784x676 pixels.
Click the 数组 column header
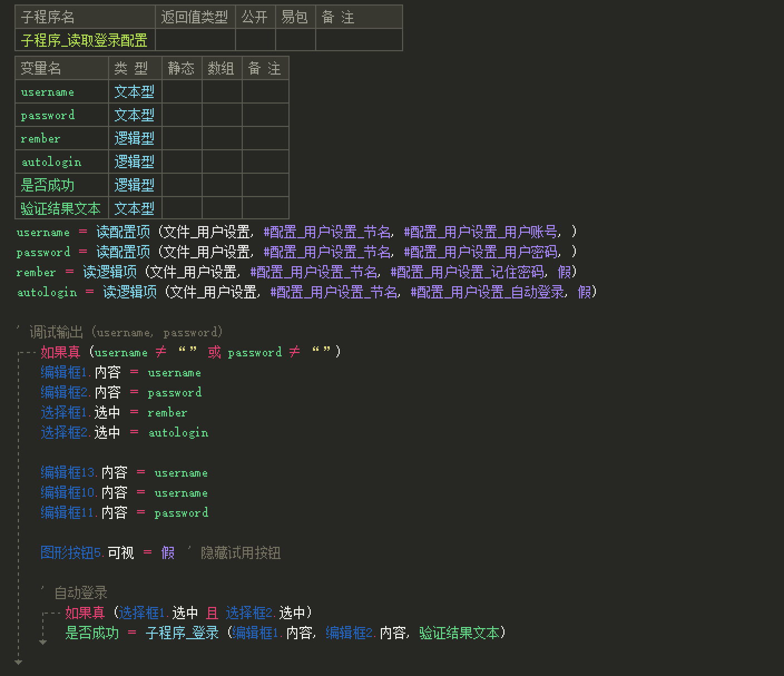[222, 68]
